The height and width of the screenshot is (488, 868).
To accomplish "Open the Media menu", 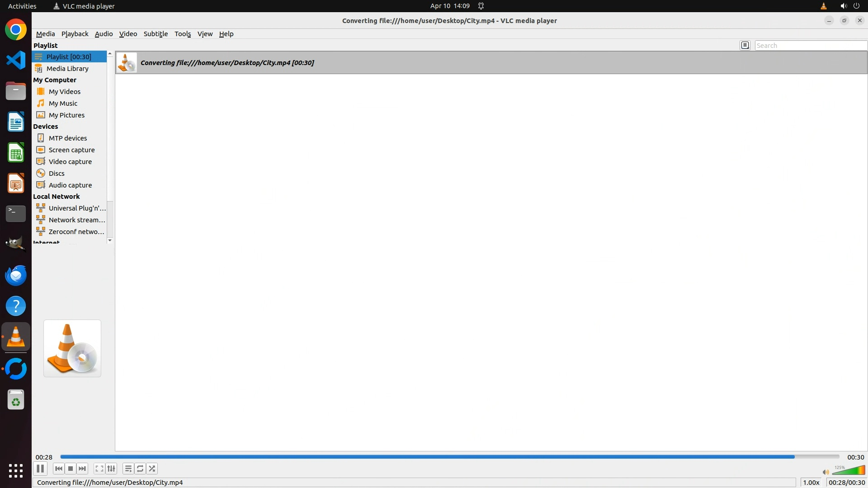I will [x=45, y=34].
